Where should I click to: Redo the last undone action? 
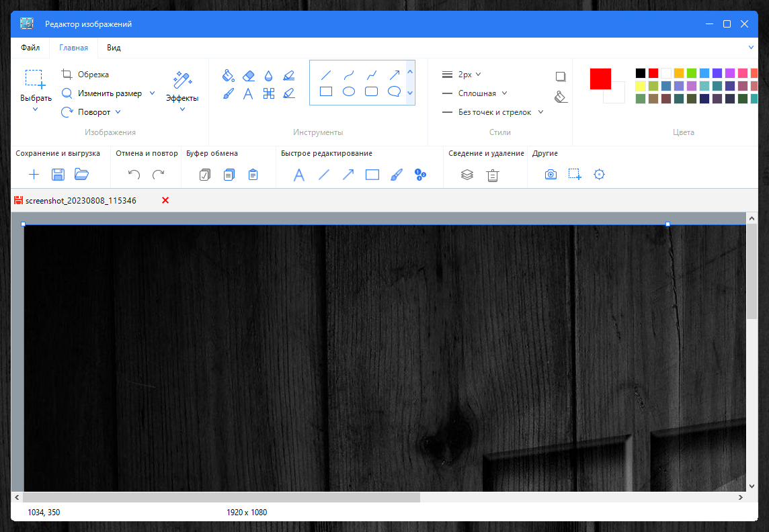point(158,175)
